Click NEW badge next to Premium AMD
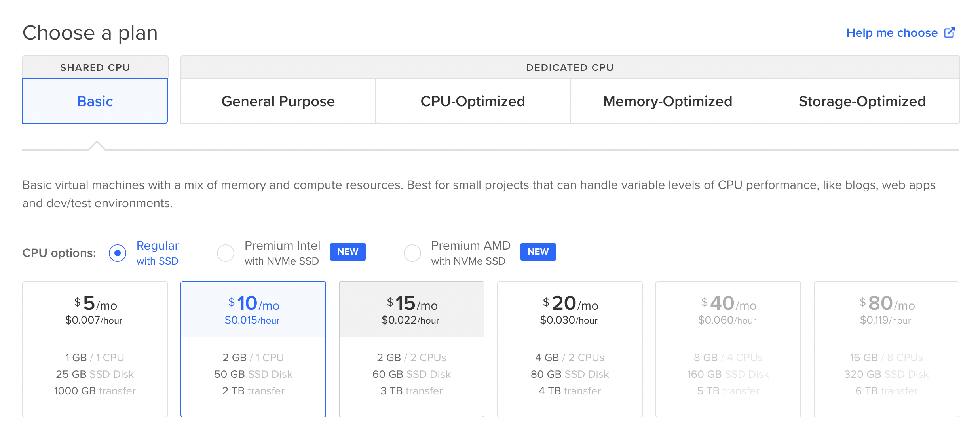The height and width of the screenshot is (442, 980). [x=538, y=252]
